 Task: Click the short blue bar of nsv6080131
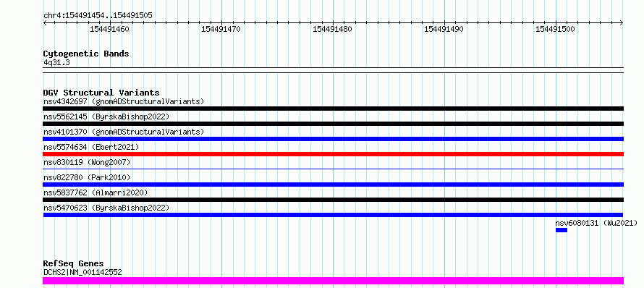(x=562, y=230)
